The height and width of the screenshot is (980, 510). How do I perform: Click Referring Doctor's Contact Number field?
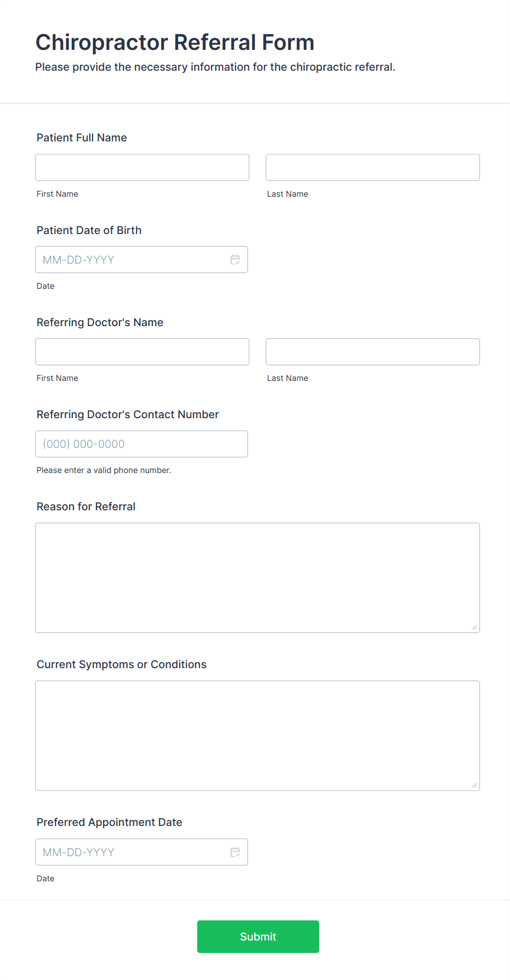141,444
